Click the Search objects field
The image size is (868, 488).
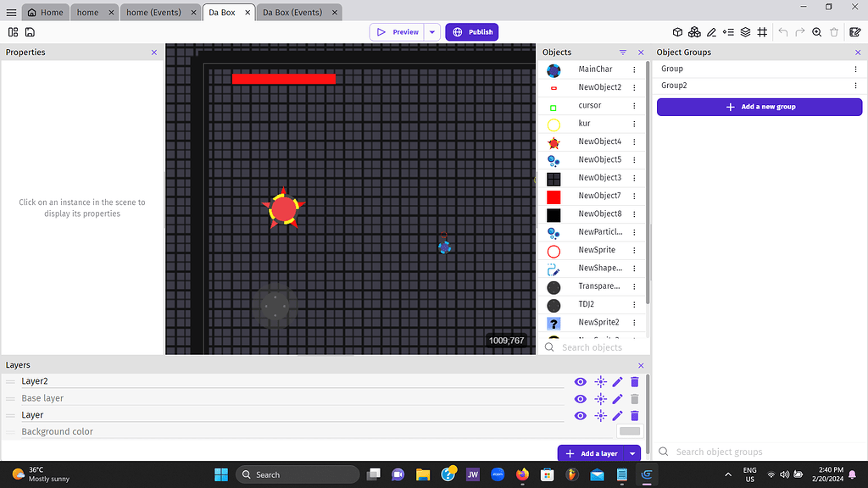pos(593,347)
